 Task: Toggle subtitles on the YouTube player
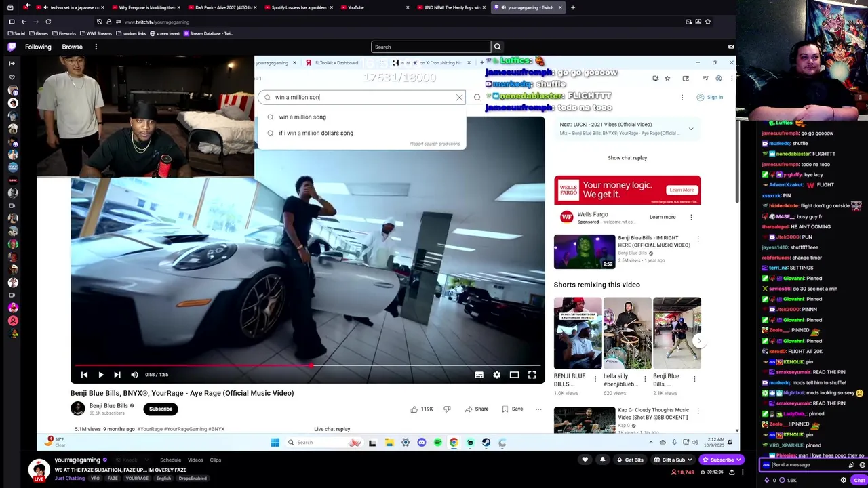(479, 375)
